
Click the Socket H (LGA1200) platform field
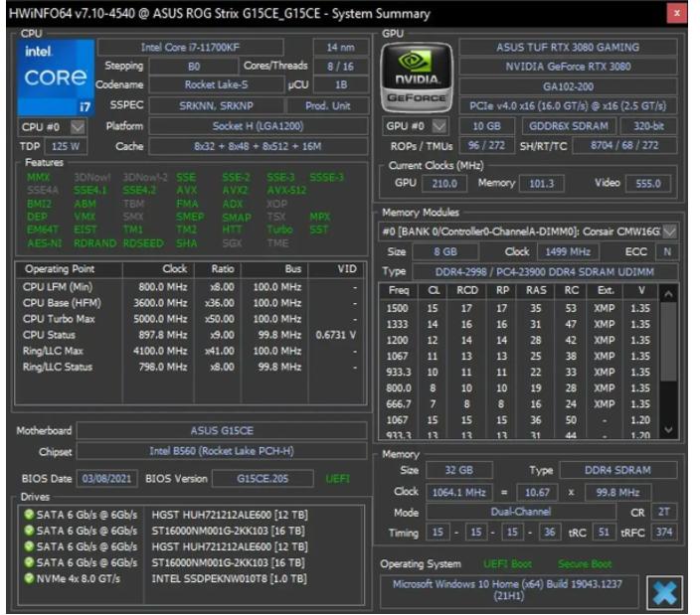259,126
